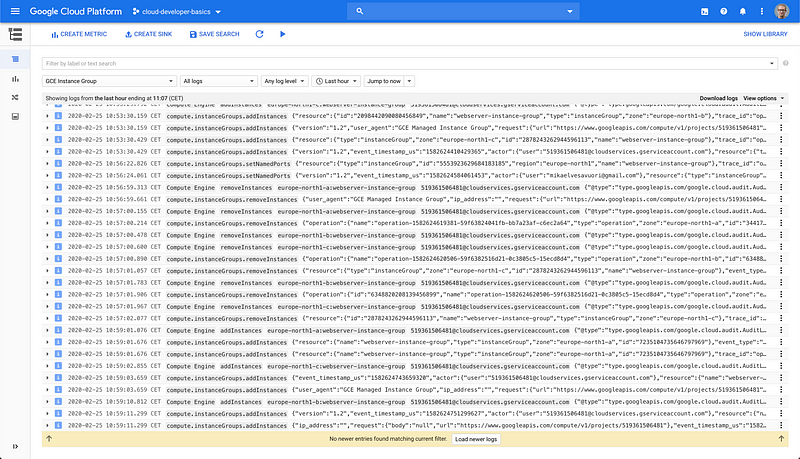Click Create Metric button
800x459 pixels.
coord(79,34)
